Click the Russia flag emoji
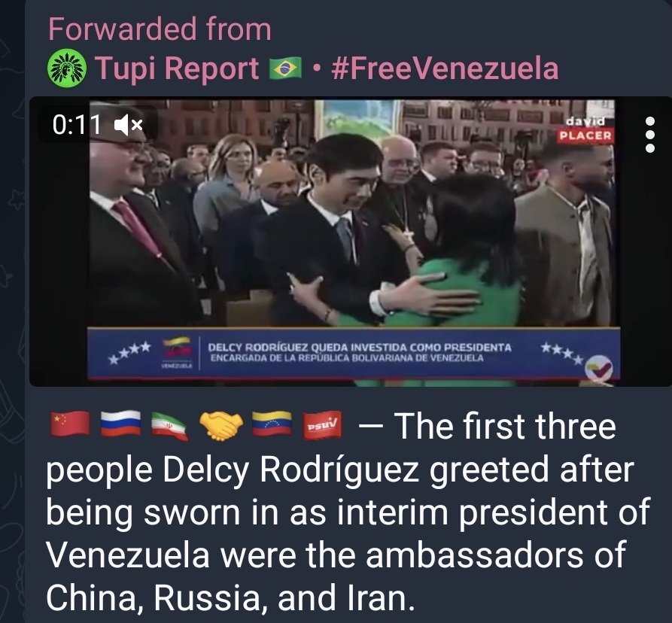Screen dimensions: 672x623 coord(121,424)
